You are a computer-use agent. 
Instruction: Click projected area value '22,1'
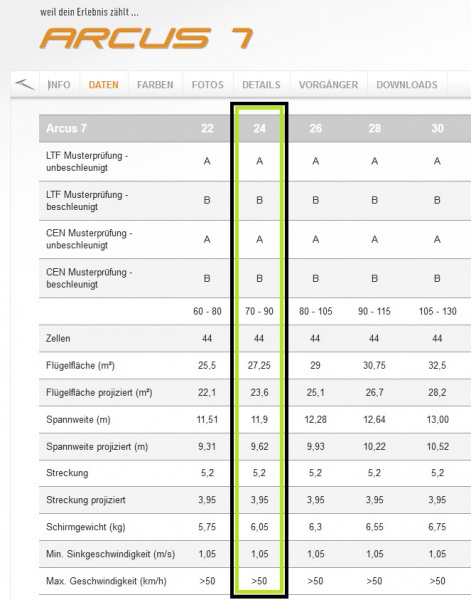coord(207,393)
